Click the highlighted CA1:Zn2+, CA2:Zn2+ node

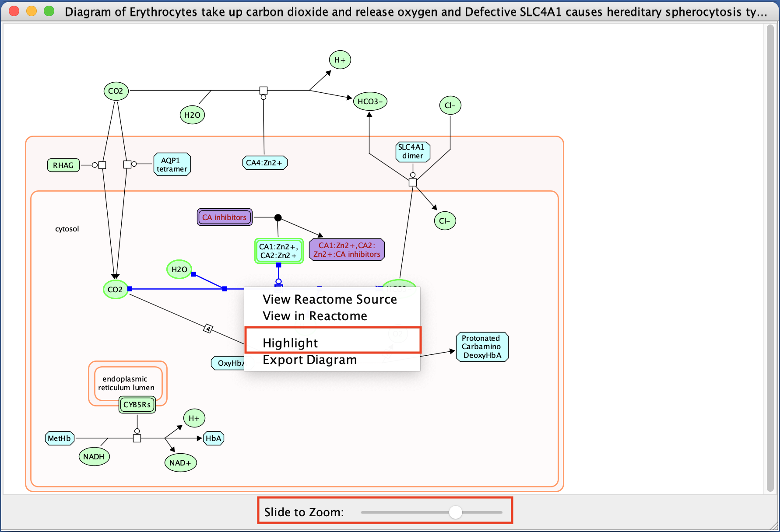point(279,251)
